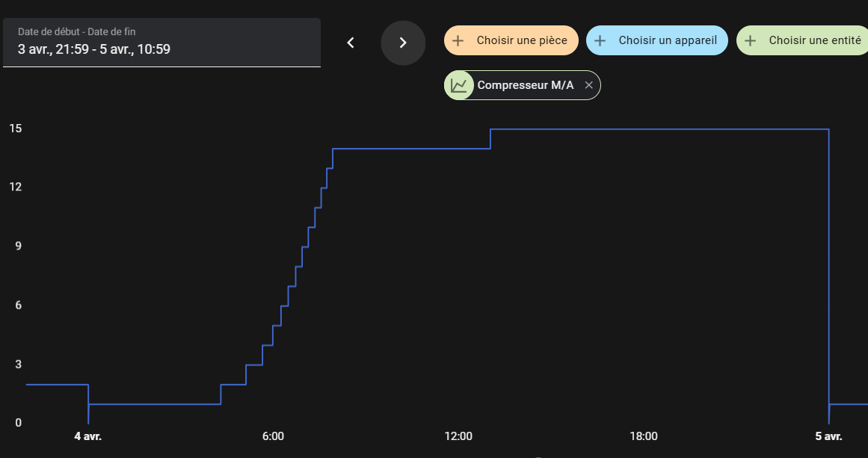Click the graph plateau at value 15
The height and width of the screenshot is (458, 868).
point(659,129)
